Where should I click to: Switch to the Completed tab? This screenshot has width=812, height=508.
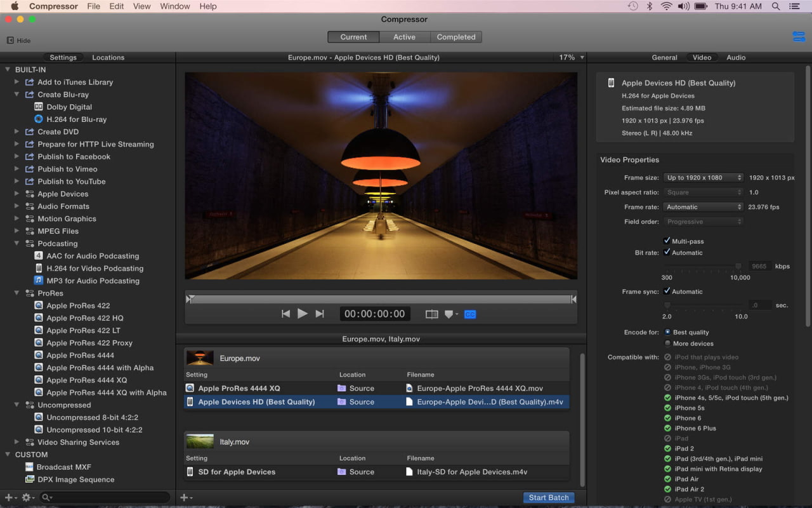pyautogui.click(x=455, y=37)
